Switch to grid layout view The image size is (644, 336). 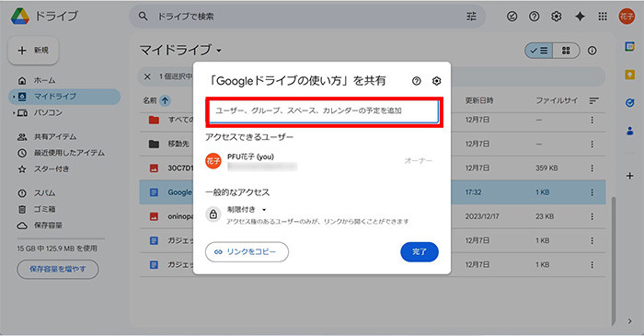tap(566, 51)
